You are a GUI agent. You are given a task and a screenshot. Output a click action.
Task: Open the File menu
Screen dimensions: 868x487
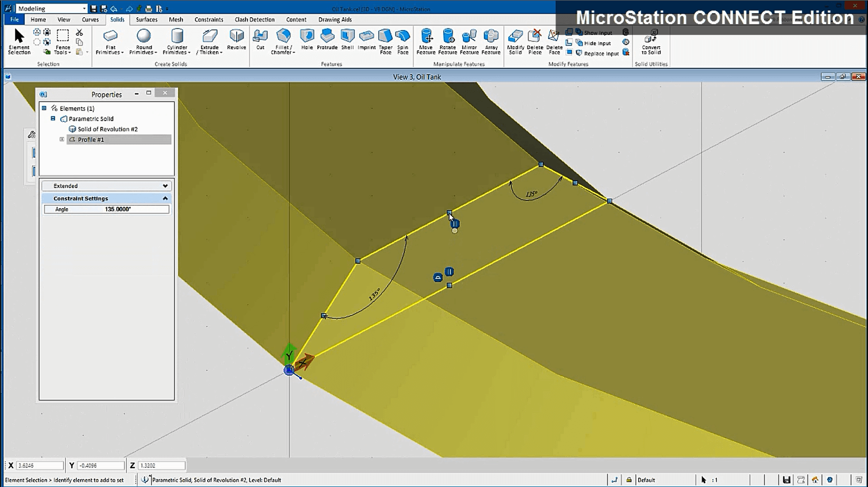14,20
